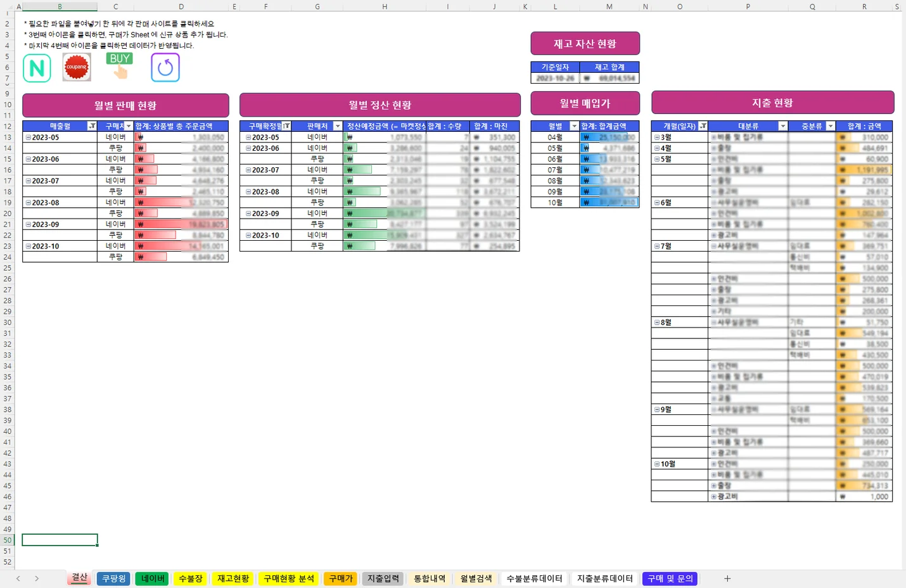Collapse the 6월 group in the expense table
This screenshot has width=906, height=588.
[x=657, y=203]
